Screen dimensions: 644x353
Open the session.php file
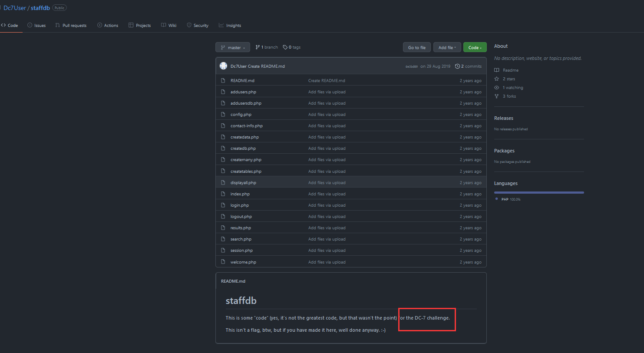pos(241,251)
